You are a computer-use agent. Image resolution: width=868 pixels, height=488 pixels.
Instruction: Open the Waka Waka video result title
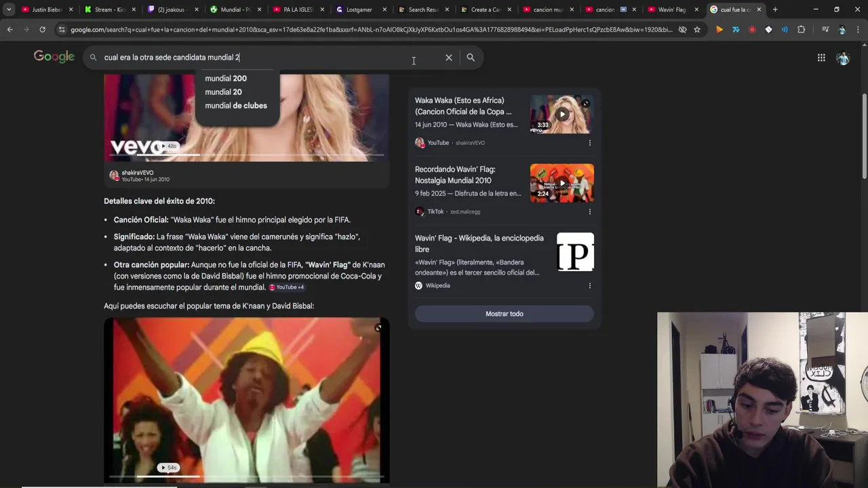tap(463, 106)
